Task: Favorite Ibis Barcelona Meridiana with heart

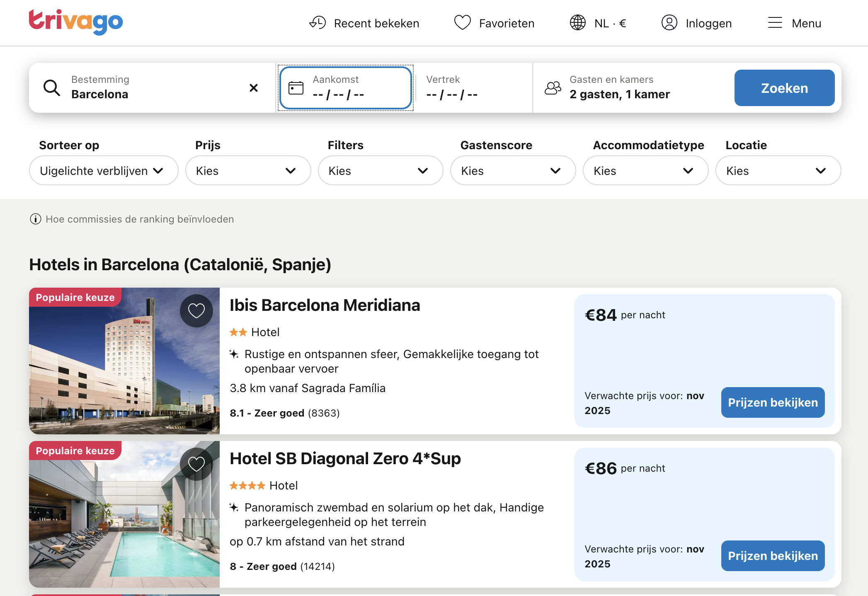Action: click(x=196, y=311)
